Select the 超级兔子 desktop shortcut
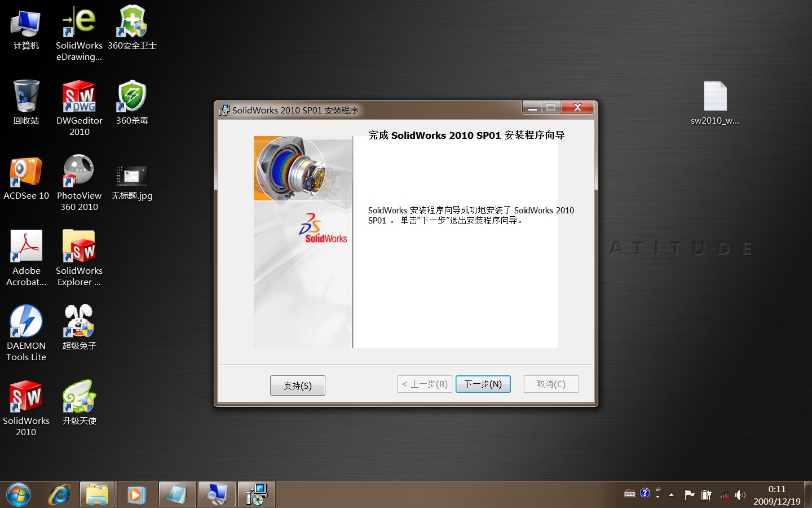This screenshot has width=812, height=508. pyautogui.click(x=79, y=327)
